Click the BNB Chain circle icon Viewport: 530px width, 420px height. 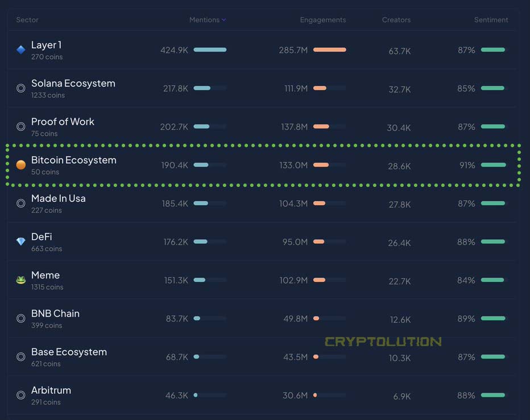coord(21,318)
